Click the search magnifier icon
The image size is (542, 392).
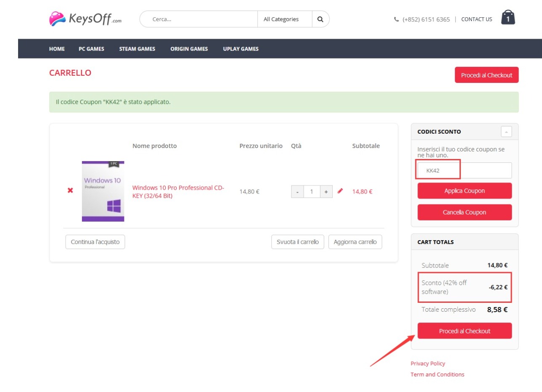[x=320, y=19]
